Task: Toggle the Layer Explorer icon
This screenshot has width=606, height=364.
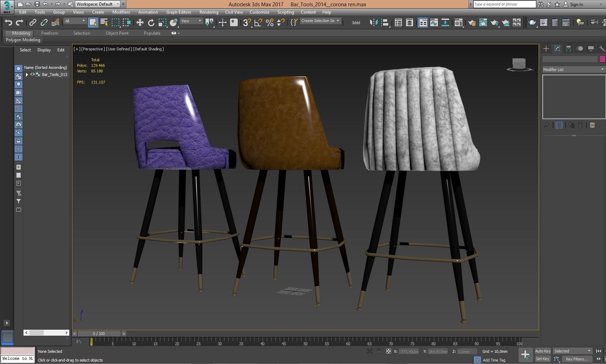Action: pos(409,22)
